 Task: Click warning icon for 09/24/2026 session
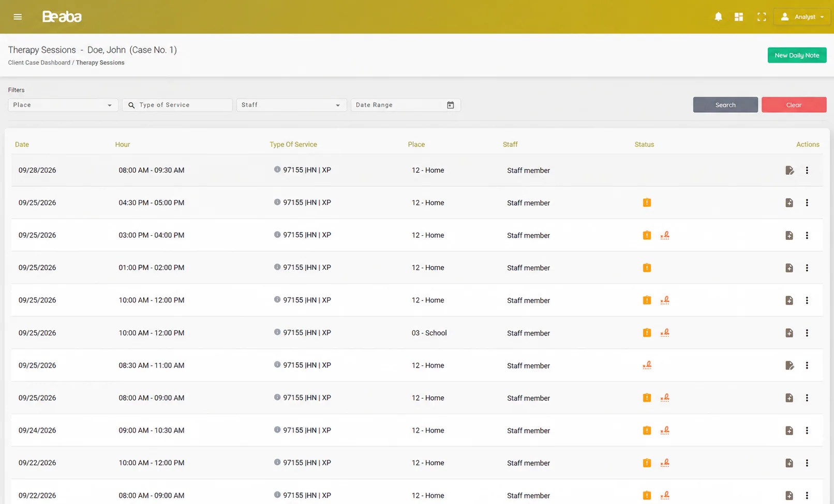click(x=647, y=430)
